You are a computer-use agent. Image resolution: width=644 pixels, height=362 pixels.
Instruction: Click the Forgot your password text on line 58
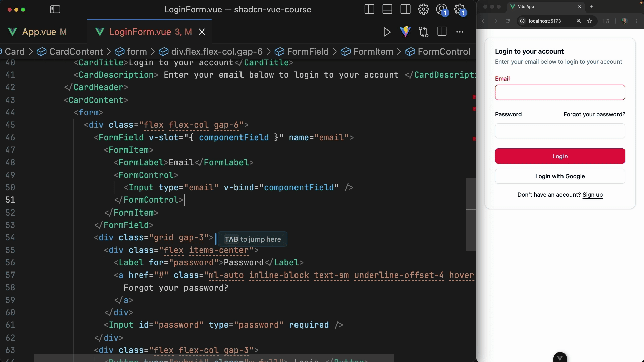(176, 288)
